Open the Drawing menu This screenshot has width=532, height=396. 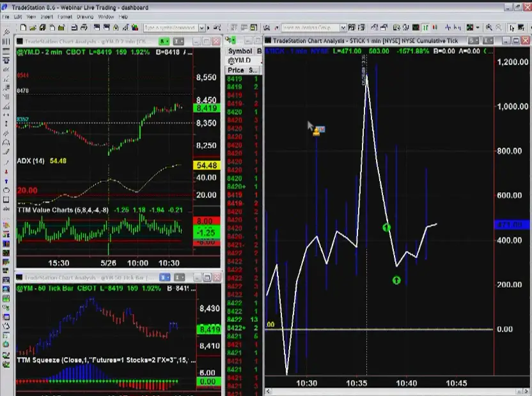[x=85, y=17]
